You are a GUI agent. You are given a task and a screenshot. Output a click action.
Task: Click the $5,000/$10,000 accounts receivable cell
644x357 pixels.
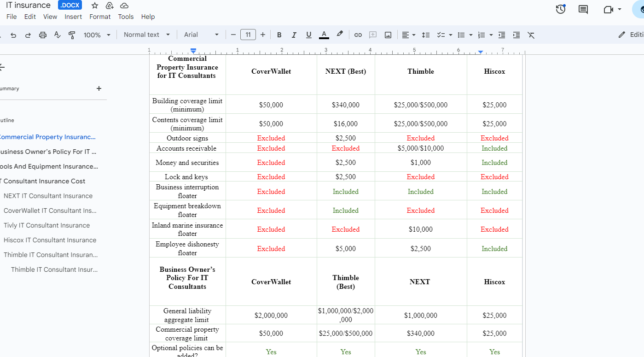click(x=421, y=148)
